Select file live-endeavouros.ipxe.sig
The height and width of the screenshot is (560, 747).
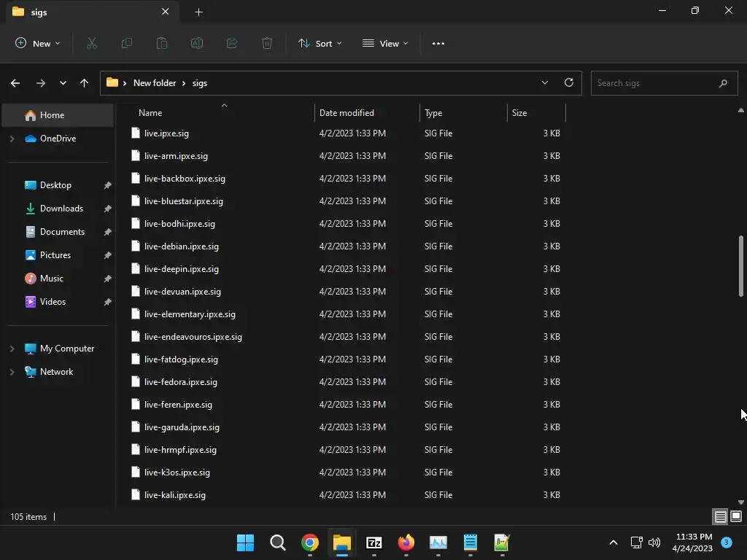click(193, 337)
